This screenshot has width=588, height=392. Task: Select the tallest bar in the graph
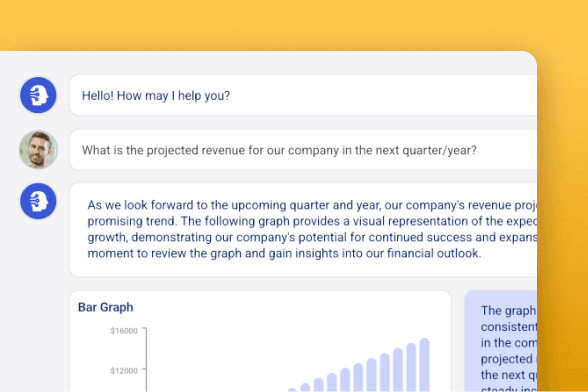[x=424, y=365]
